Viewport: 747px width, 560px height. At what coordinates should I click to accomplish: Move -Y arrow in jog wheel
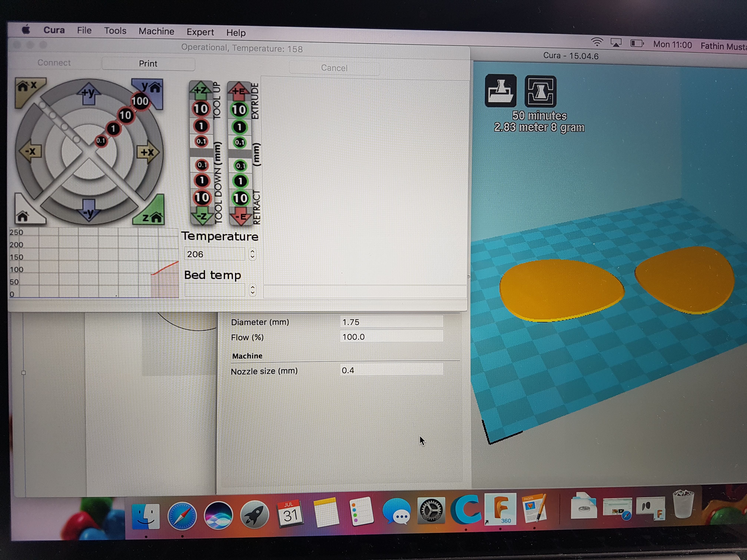tap(89, 211)
